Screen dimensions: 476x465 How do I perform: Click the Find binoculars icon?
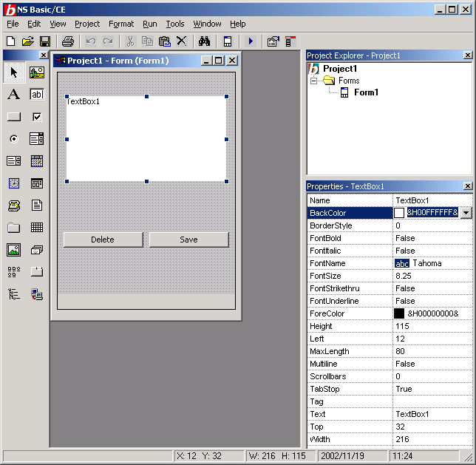click(204, 41)
